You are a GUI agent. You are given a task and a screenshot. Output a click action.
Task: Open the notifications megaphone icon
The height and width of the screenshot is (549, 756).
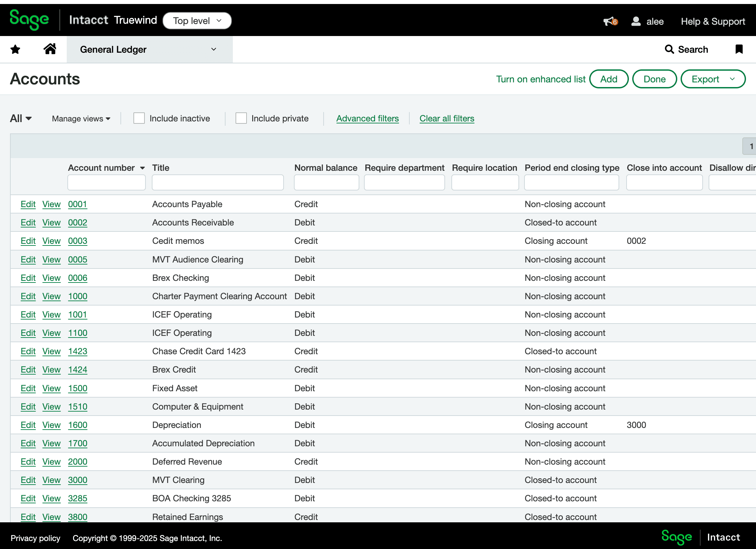(x=610, y=21)
